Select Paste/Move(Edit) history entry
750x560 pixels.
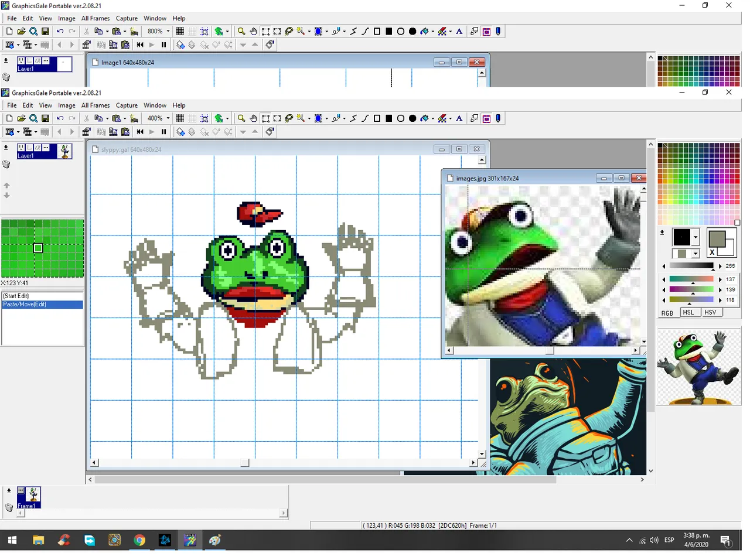[x=43, y=305]
